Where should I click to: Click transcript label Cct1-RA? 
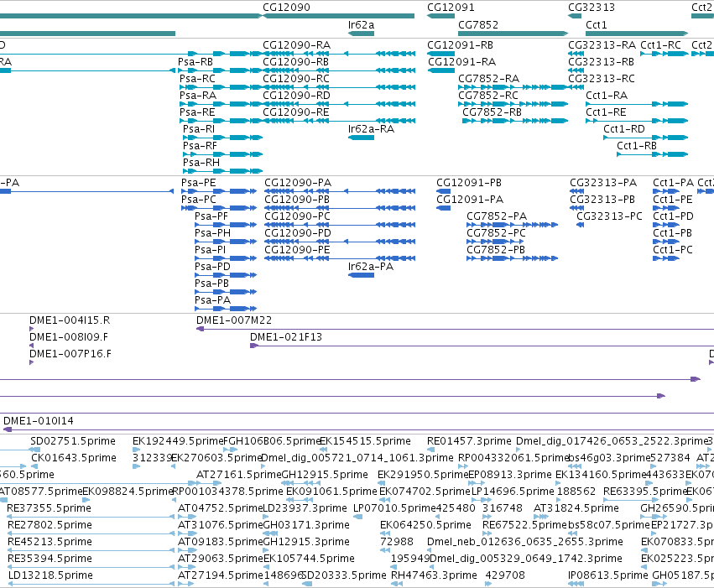click(607, 96)
